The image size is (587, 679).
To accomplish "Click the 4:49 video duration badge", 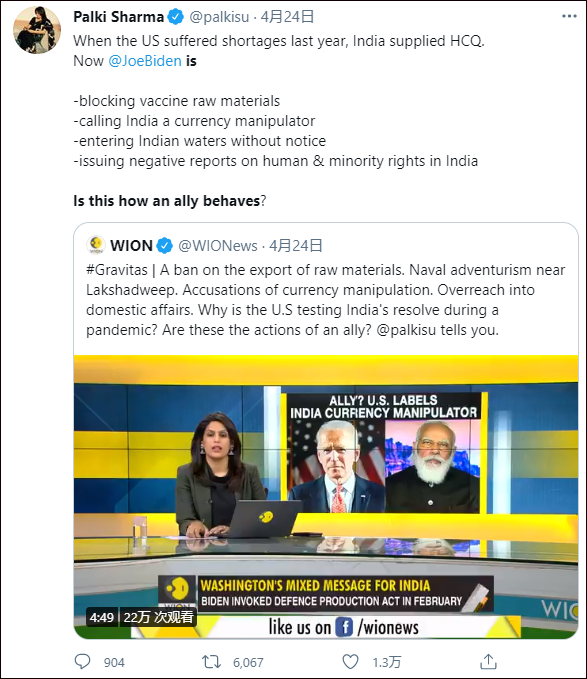I will click(x=102, y=617).
